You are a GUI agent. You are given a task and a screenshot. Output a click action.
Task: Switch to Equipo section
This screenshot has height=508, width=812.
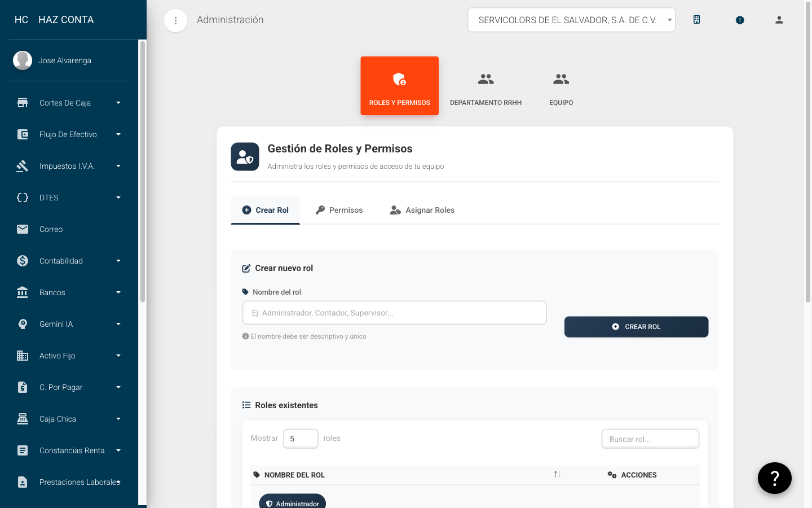[x=561, y=86]
